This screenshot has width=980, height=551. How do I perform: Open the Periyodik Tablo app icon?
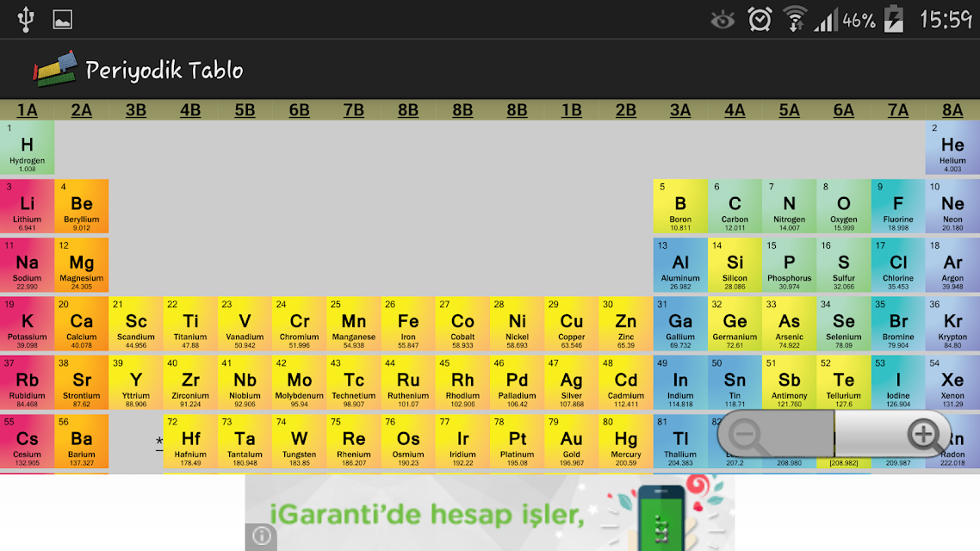tap(55, 69)
